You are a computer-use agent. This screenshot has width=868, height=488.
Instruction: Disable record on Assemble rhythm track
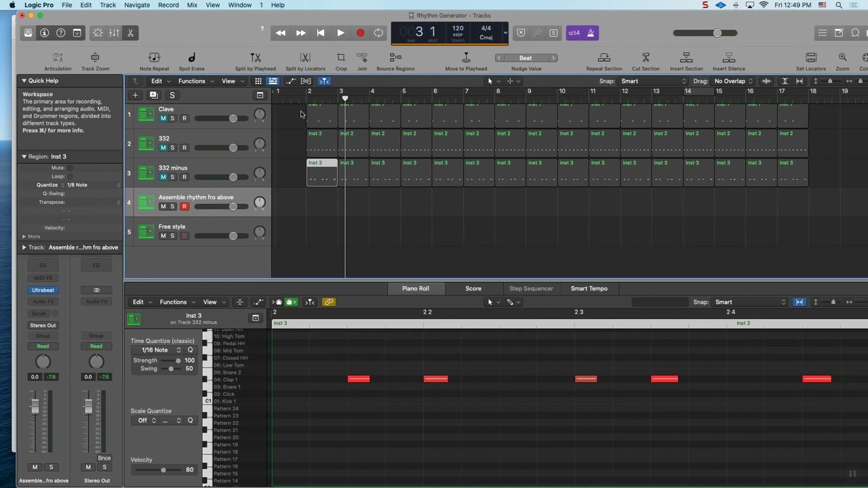[x=184, y=207]
